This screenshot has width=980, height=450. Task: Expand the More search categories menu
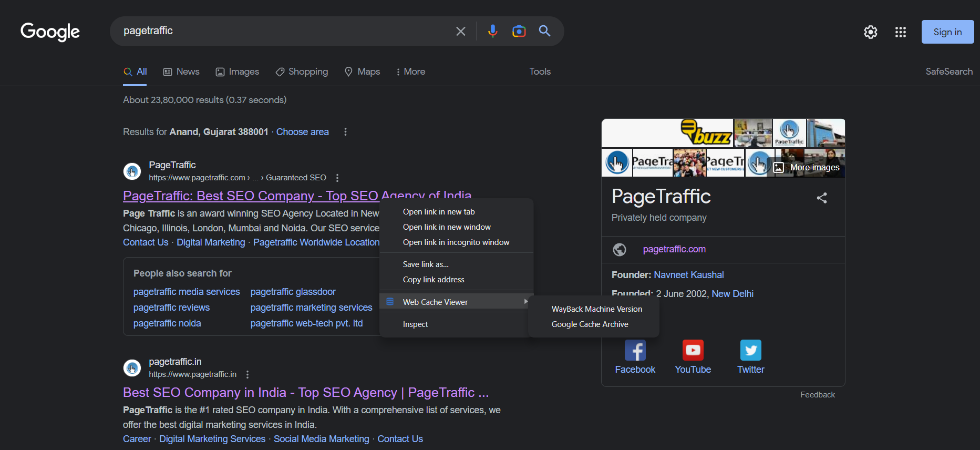pos(410,71)
